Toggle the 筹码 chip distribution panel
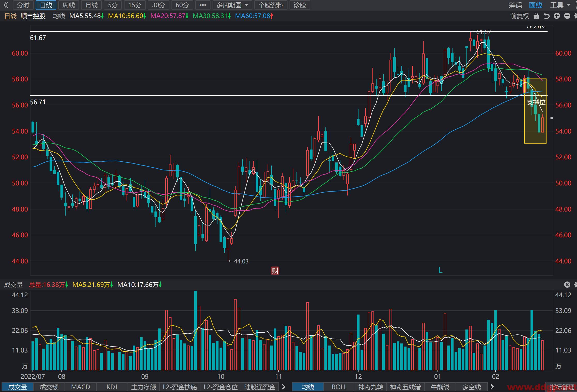The height and width of the screenshot is (392, 577). [x=515, y=5]
